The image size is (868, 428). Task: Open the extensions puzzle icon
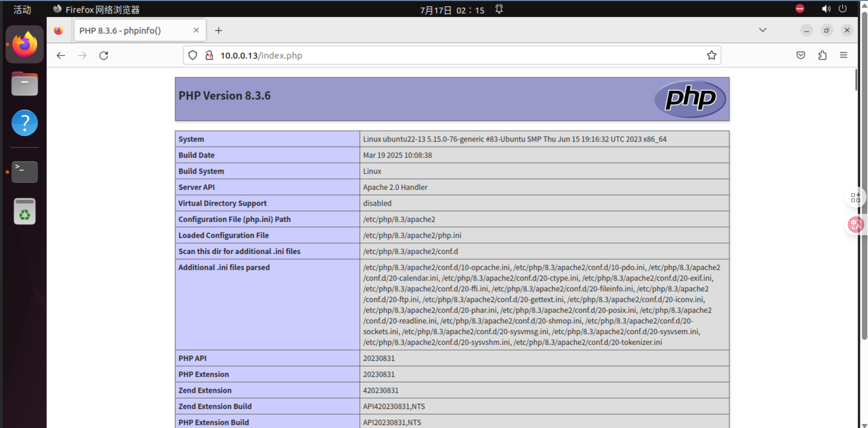[x=822, y=55]
